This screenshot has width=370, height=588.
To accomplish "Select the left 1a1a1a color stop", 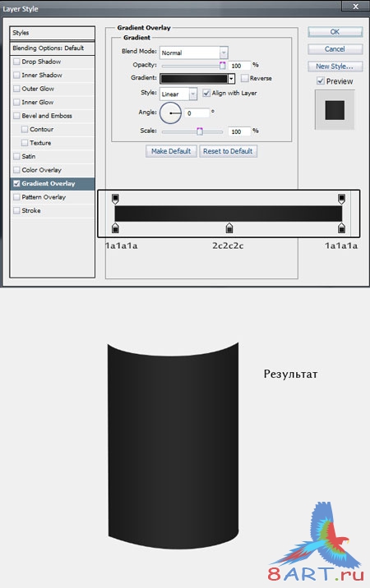I will 115,227.
